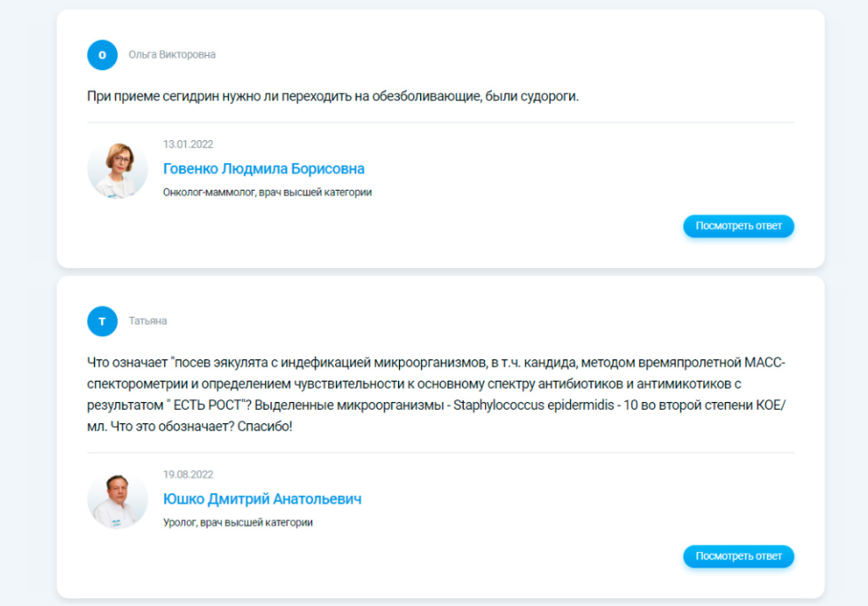The height and width of the screenshot is (606, 868).
Task: Click the date 19.08.2022
Action: coord(188,475)
